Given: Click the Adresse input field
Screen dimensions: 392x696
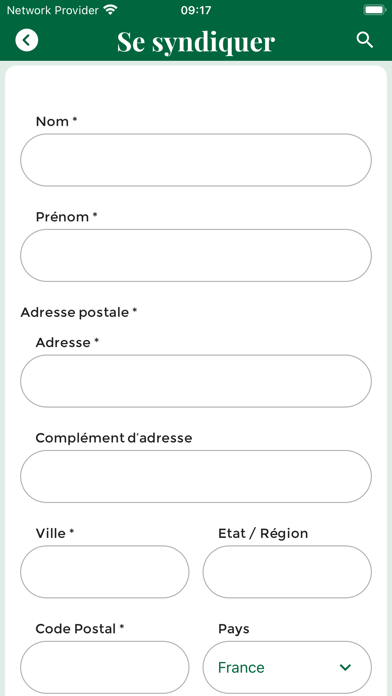Looking at the screenshot, I should pos(196,381).
